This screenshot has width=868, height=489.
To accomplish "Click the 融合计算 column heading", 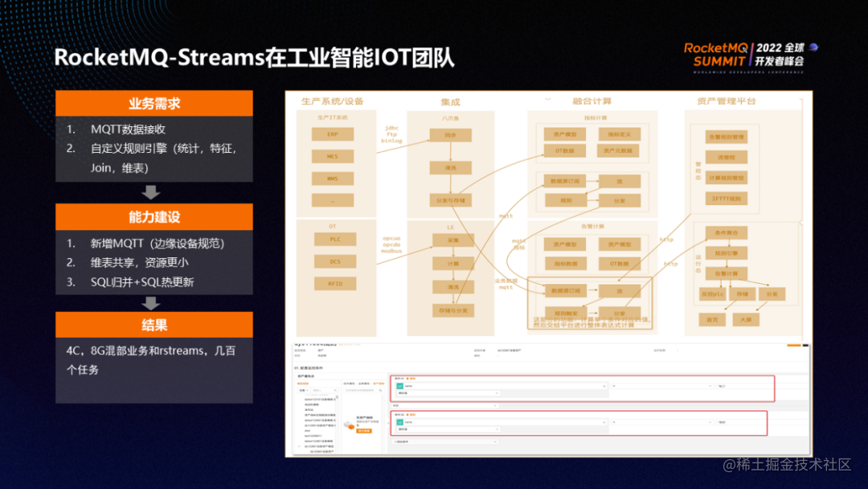I will tap(592, 101).
